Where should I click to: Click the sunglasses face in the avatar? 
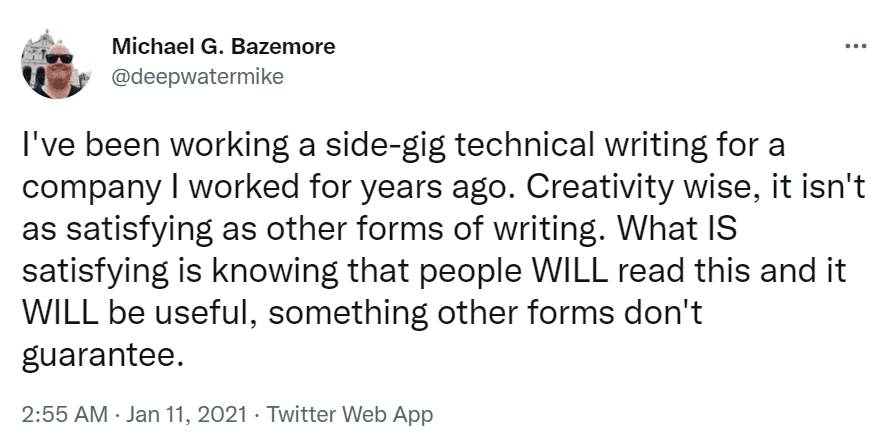tap(57, 60)
